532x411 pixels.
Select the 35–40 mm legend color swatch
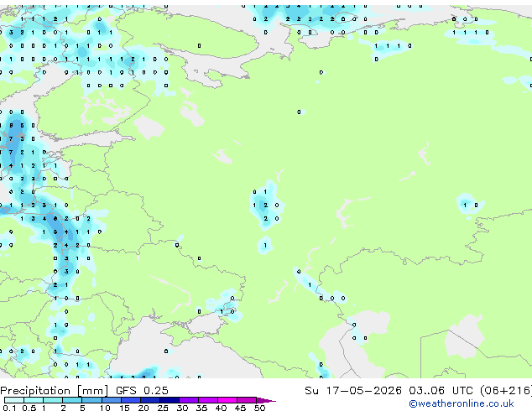(208, 400)
